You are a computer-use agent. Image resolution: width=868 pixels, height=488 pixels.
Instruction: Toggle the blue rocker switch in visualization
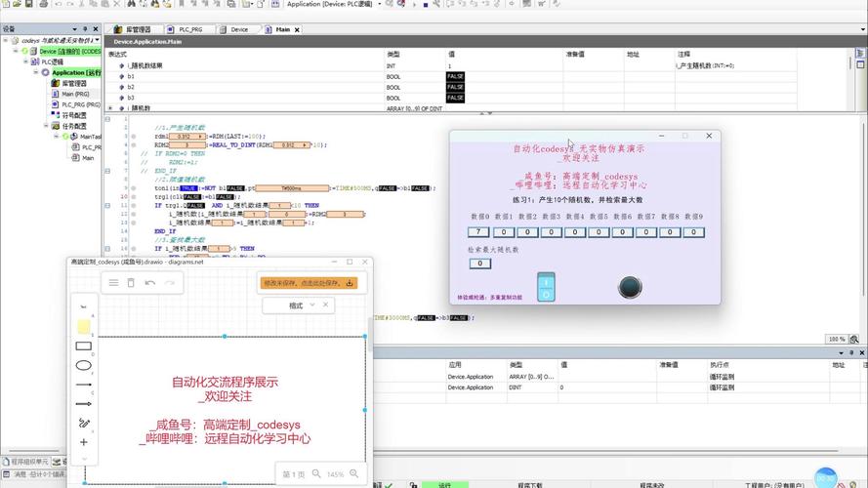tap(546, 287)
